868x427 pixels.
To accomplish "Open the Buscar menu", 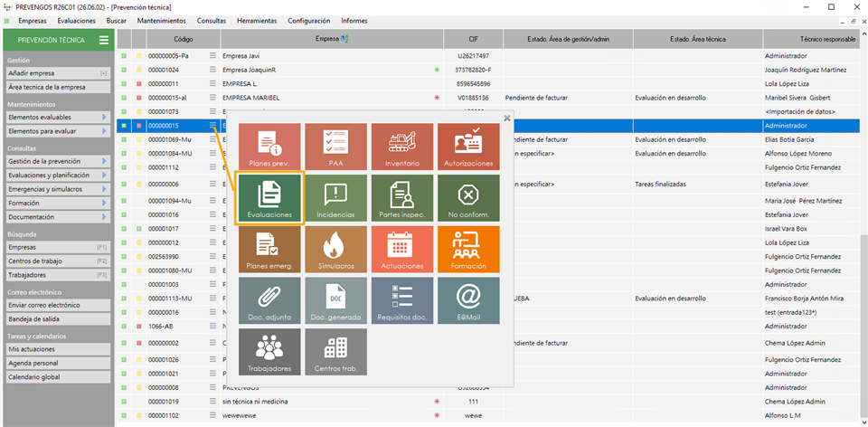I will click(x=117, y=21).
